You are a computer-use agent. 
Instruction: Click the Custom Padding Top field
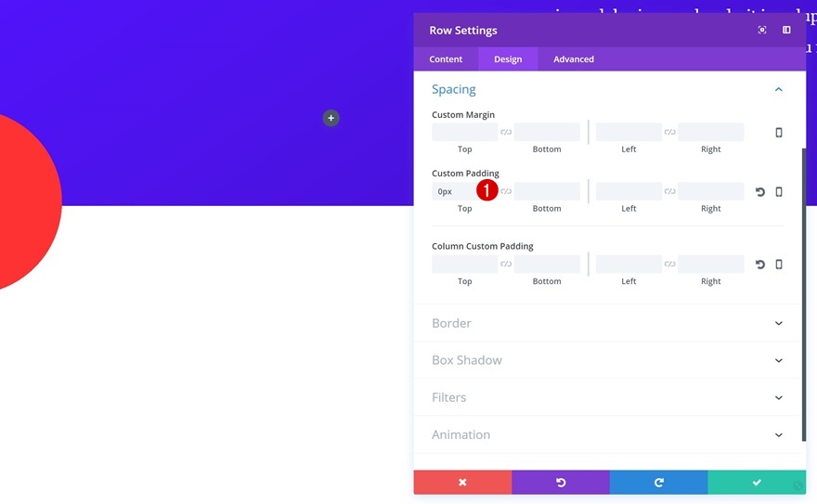[x=465, y=191]
